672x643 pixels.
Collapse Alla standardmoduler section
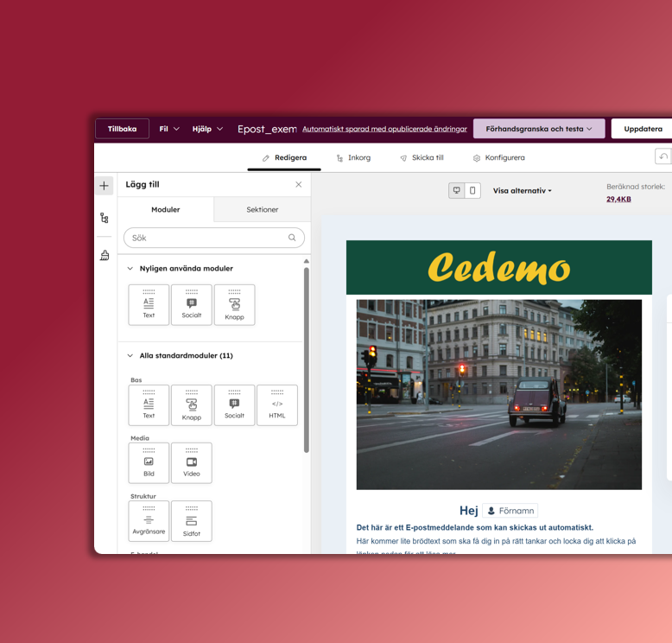pos(130,355)
